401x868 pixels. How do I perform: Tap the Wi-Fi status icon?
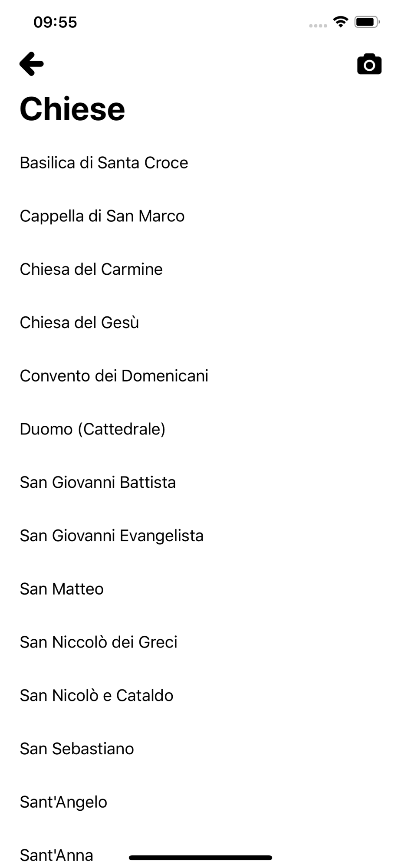tap(341, 22)
